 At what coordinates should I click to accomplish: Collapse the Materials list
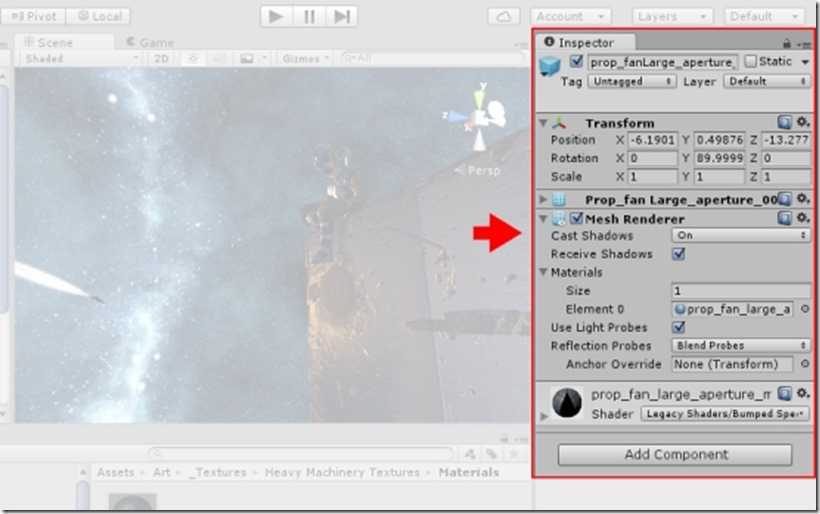pos(543,272)
